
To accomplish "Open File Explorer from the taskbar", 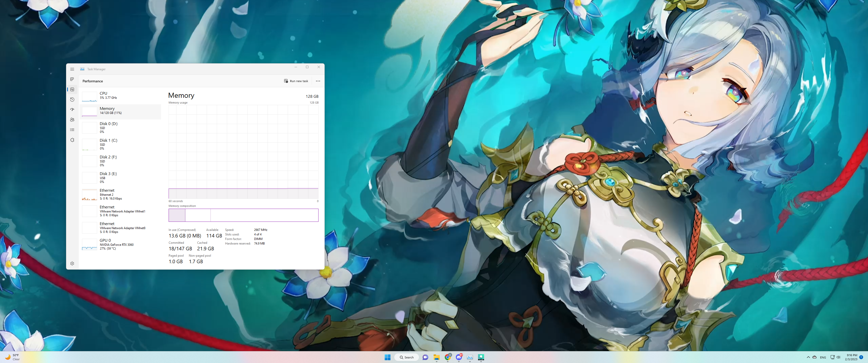I will (x=436, y=357).
